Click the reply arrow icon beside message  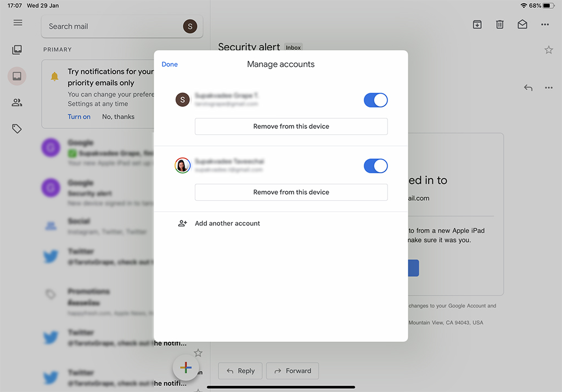528,87
